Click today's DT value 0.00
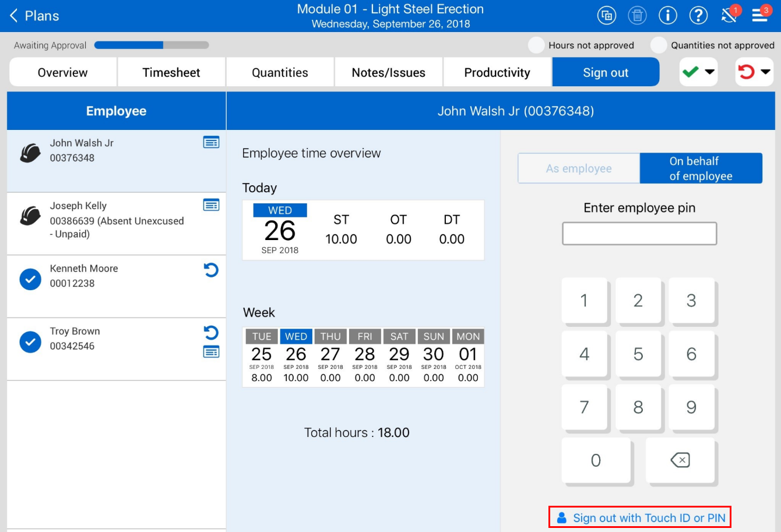 pos(452,239)
